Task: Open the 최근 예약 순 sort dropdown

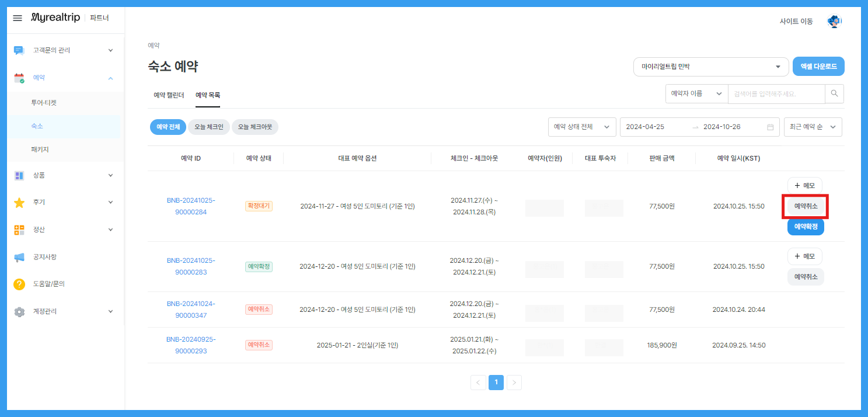Action: coord(813,127)
